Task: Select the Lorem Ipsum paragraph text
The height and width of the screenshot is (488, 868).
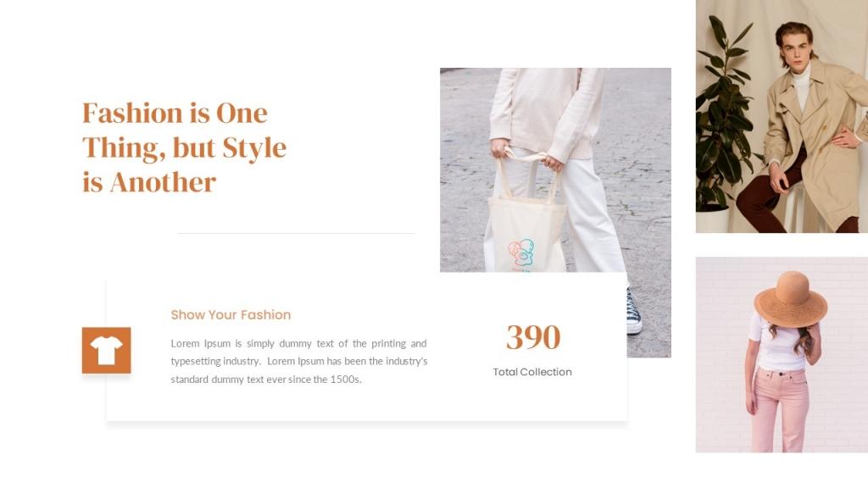Action: (x=299, y=361)
